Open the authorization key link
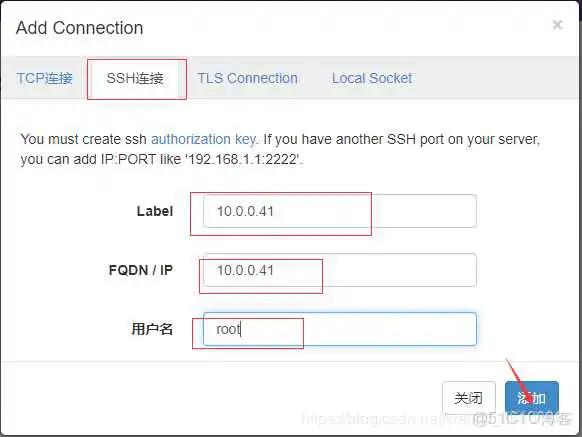Screen dimensions: 582x437 (203, 139)
